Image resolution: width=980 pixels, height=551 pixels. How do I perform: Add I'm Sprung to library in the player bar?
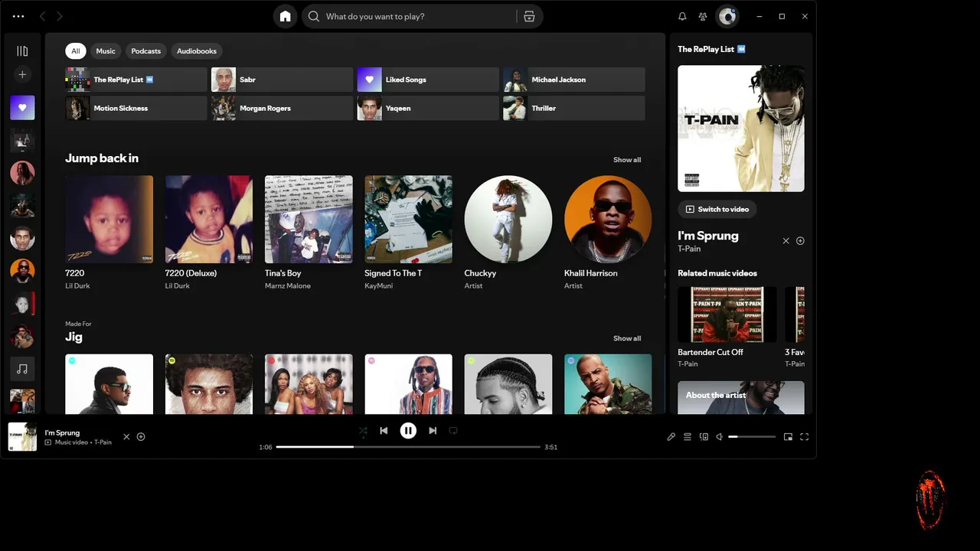coord(141,437)
